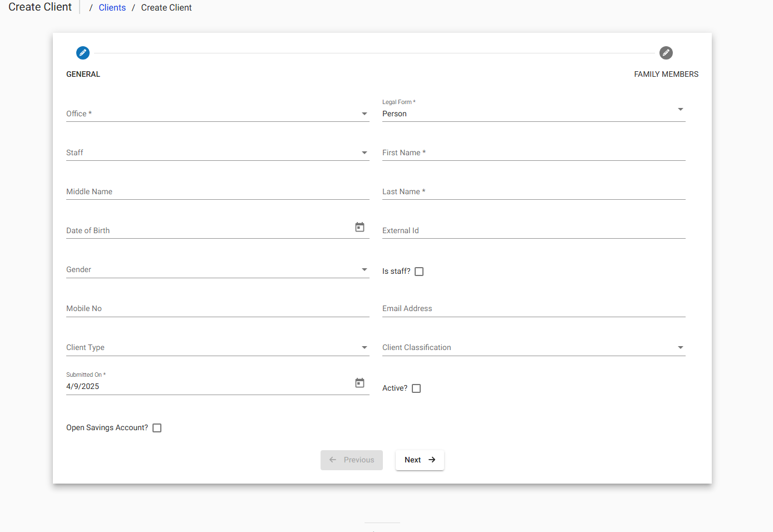
Task: Click the Client Classification dropdown arrow icon
Action: point(680,347)
